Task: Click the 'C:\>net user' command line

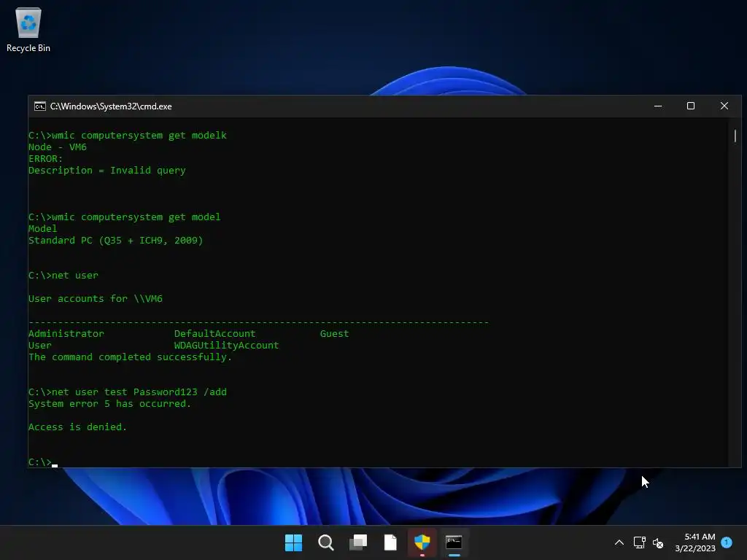Action: [63, 275]
